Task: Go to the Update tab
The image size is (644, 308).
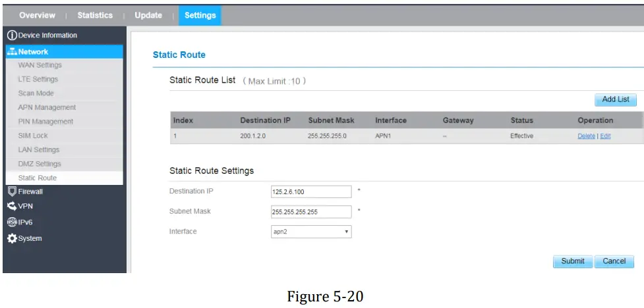Action: click(x=148, y=15)
